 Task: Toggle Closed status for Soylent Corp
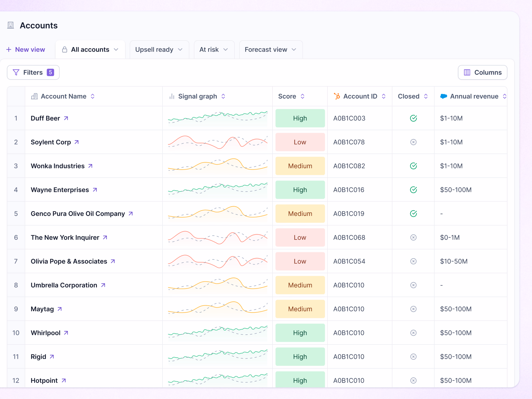pos(413,142)
